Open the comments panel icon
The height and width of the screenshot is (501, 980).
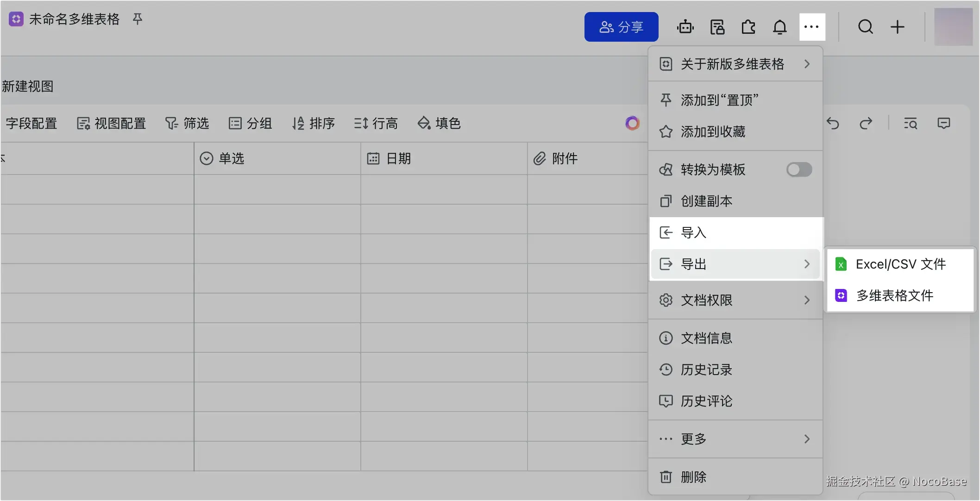point(943,123)
